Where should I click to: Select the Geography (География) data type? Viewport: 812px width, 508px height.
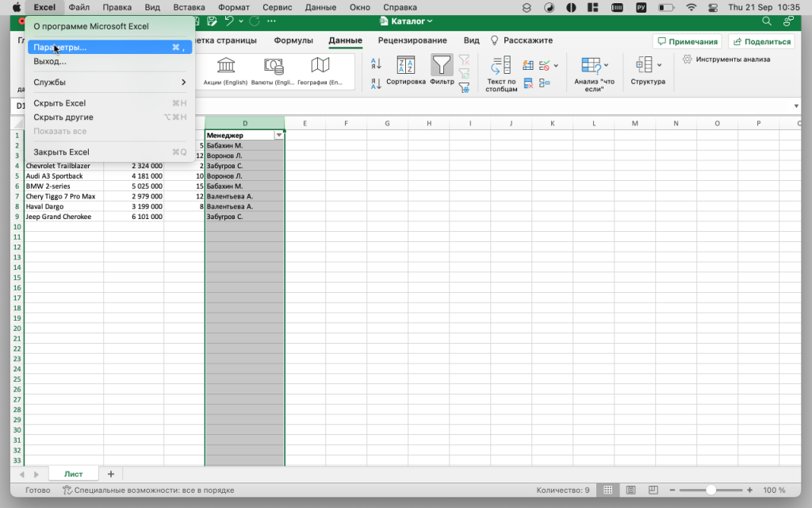click(x=320, y=71)
